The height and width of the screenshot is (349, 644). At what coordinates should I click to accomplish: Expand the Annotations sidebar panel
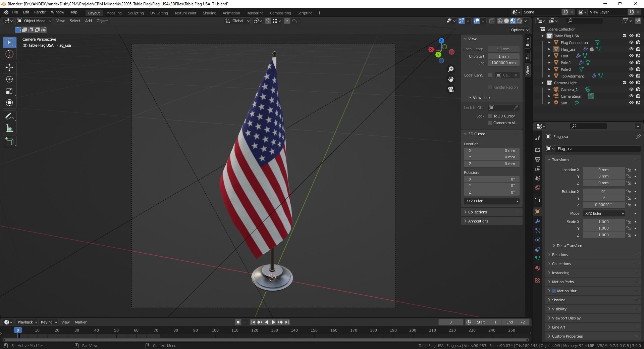pyautogui.click(x=478, y=221)
